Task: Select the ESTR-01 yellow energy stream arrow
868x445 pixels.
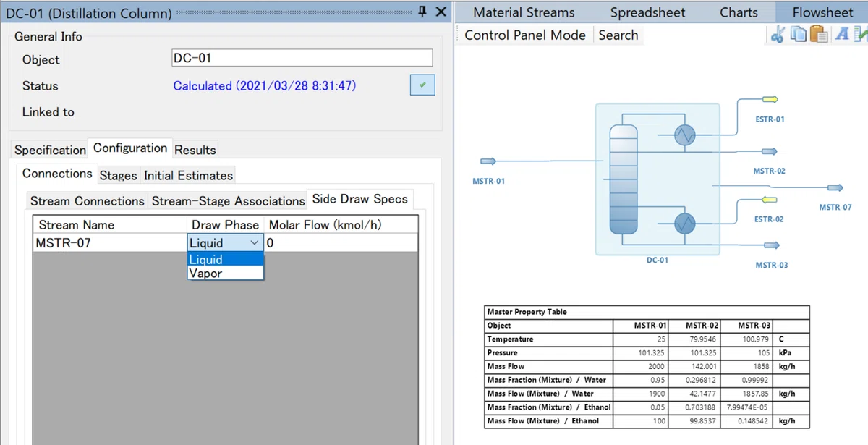Action: coord(770,99)
